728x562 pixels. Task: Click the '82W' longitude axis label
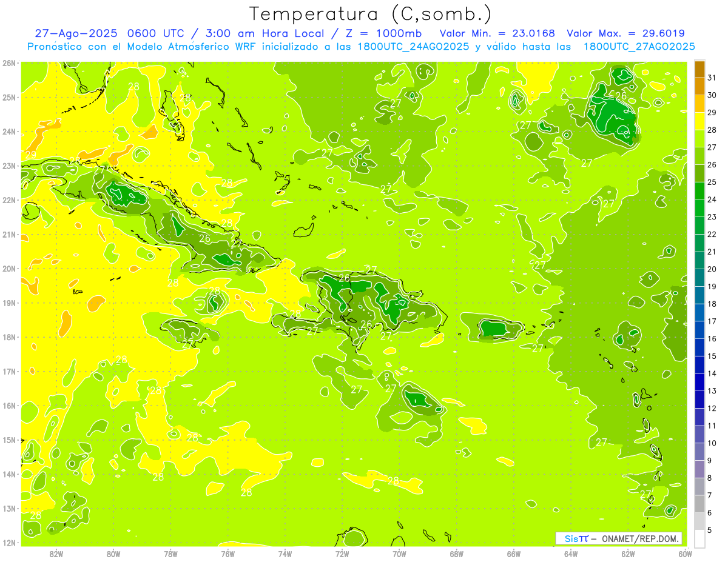[x=56, y=554]
